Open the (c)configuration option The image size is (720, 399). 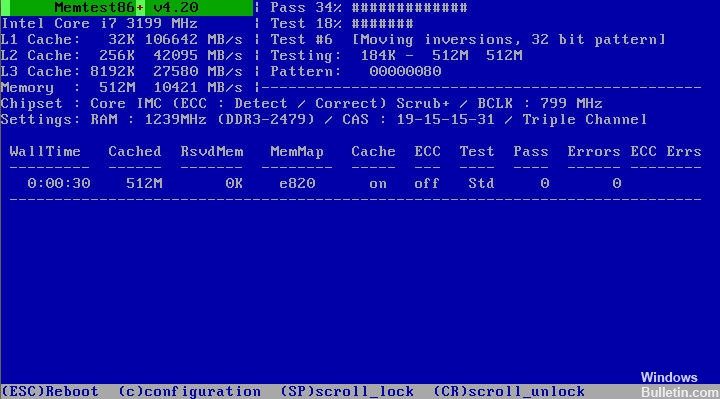(189, 391)
